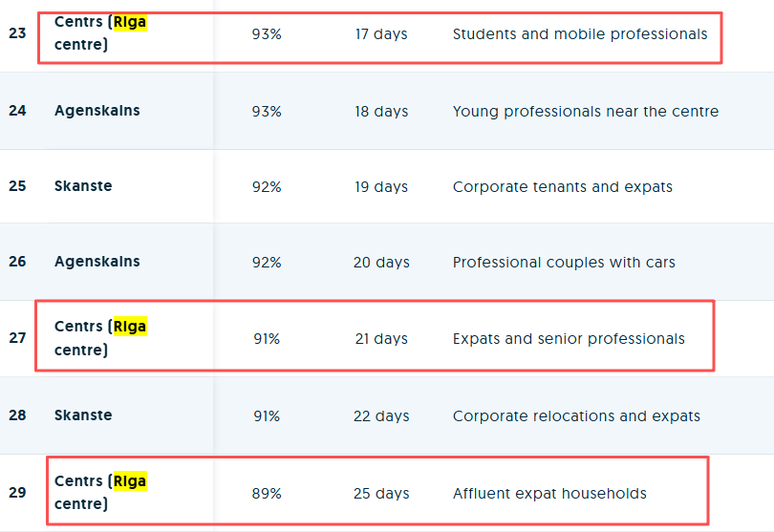Click Skanste in row 28
The image size is (774, 532).
tap(83, 415)
